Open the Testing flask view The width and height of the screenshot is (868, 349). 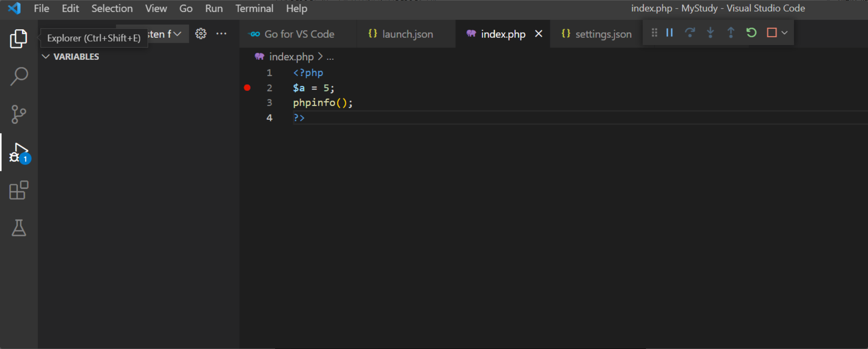(19, 228)
